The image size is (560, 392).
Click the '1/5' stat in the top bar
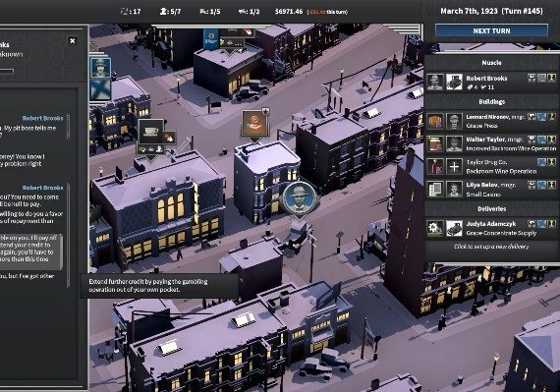click(x=210, y=12)
